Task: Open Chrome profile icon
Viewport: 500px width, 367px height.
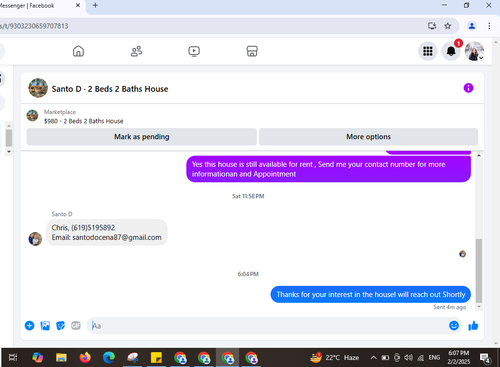Action: [472, 26]
